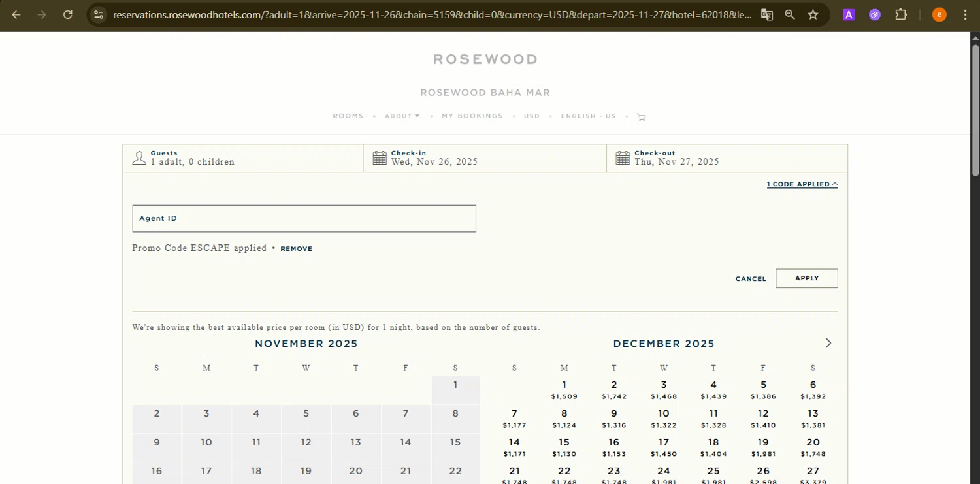980x484 pixels.
Task: Go back using browser back arrow
Action: (16, 14)
